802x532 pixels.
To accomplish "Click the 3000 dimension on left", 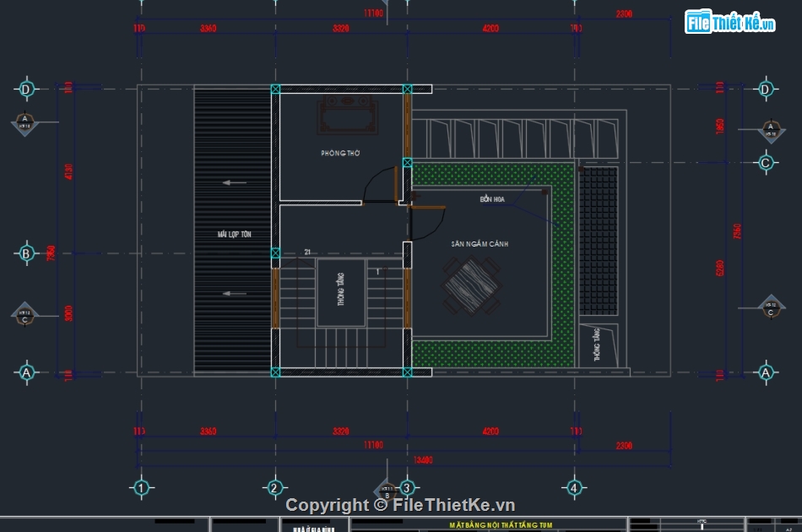I will 68,313.
